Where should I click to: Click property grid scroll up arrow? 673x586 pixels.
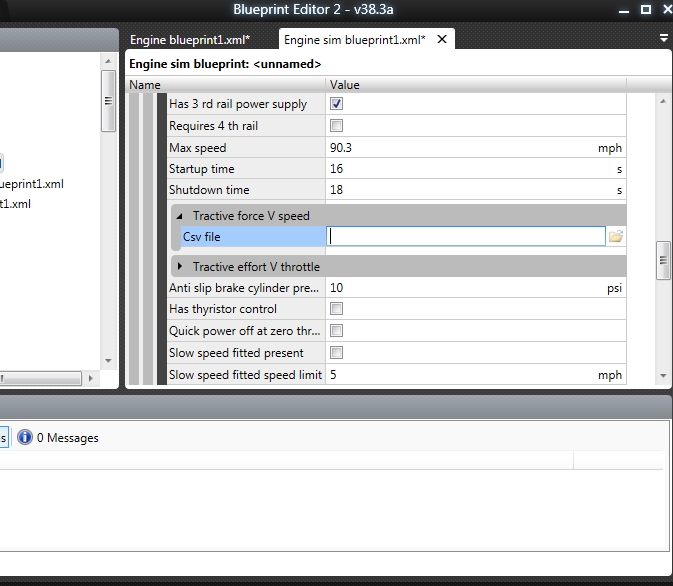pyautogui.click(x=663, y=101)
